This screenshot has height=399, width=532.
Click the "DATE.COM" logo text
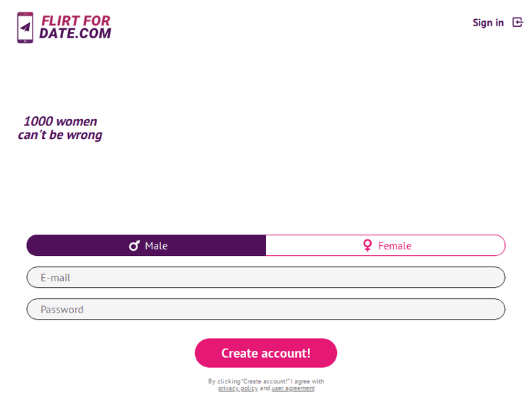pyautogui.click(x=75, y=33)
